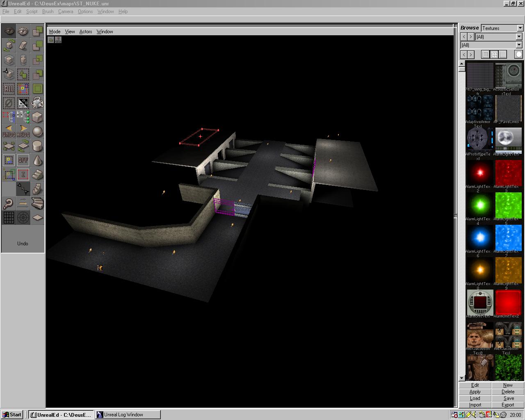This screenshot has width=525, height=420.
Task: Click the Add Brush to world icon
Action: pyautogui.click(x=37, y=31)
